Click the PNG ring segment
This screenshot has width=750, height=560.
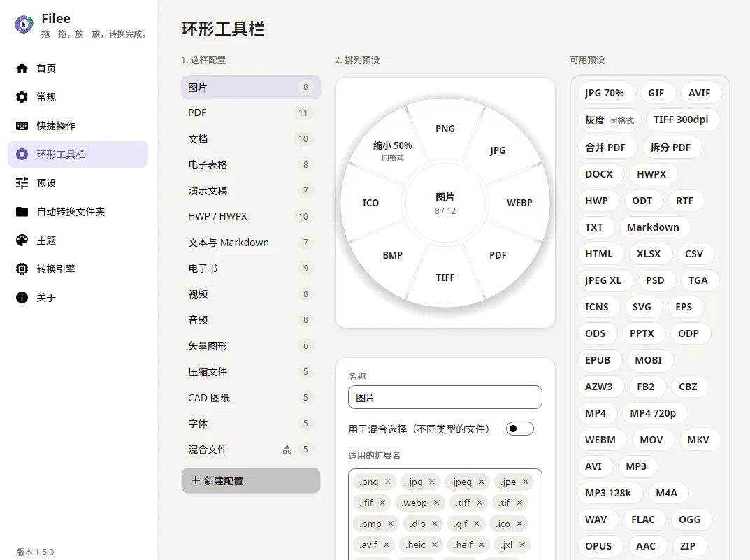click(x=445, y=129)
